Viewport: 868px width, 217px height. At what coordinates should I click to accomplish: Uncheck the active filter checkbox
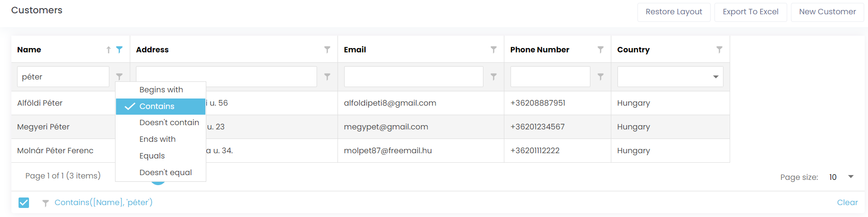tap(24, 203)
